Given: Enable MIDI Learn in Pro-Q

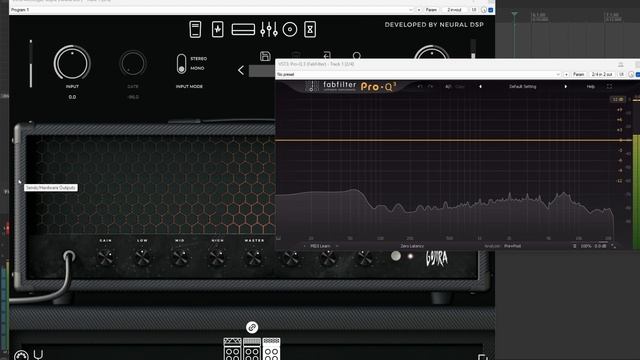Looking at the screenshot, I should (x=320, y=246).
